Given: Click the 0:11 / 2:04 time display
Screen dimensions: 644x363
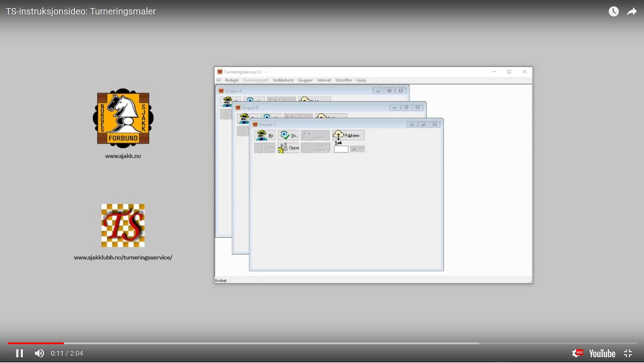Looking at the screenshot, I should point(67,354).
